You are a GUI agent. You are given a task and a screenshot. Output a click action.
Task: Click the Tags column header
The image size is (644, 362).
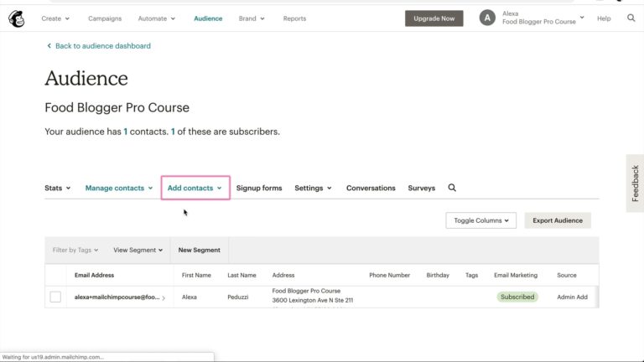(x=471, y=275)
